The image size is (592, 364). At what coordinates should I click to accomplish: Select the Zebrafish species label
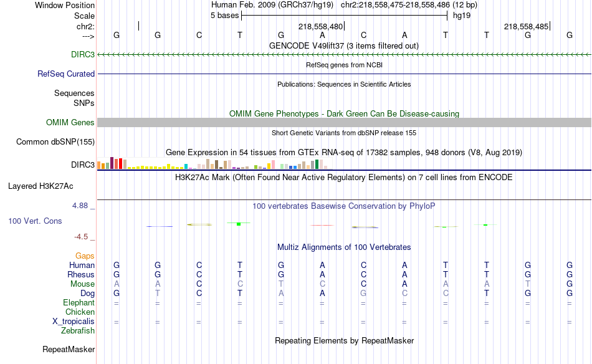click(78, 330)
